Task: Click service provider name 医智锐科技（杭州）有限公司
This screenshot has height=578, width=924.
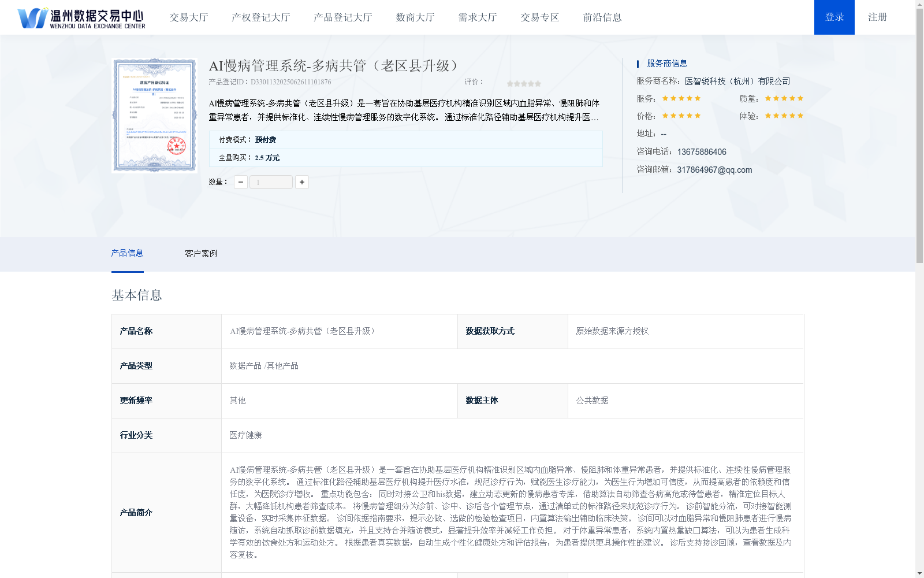Action: [737, 81]
